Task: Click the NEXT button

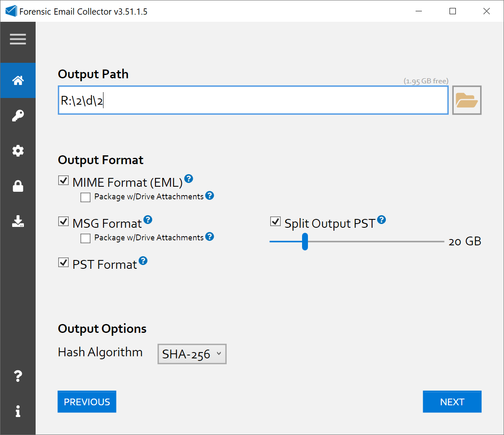Action: click(x=452, y=402)
